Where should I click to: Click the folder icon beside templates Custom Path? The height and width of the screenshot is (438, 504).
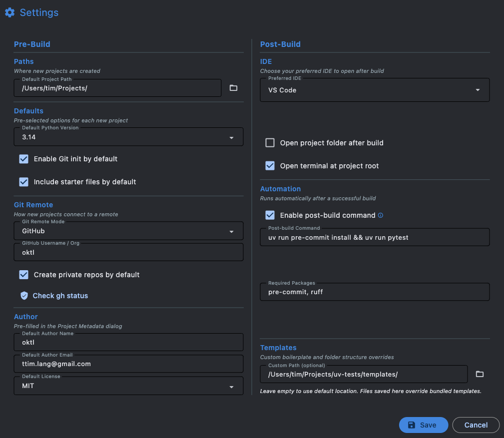[x=480, y=374]
